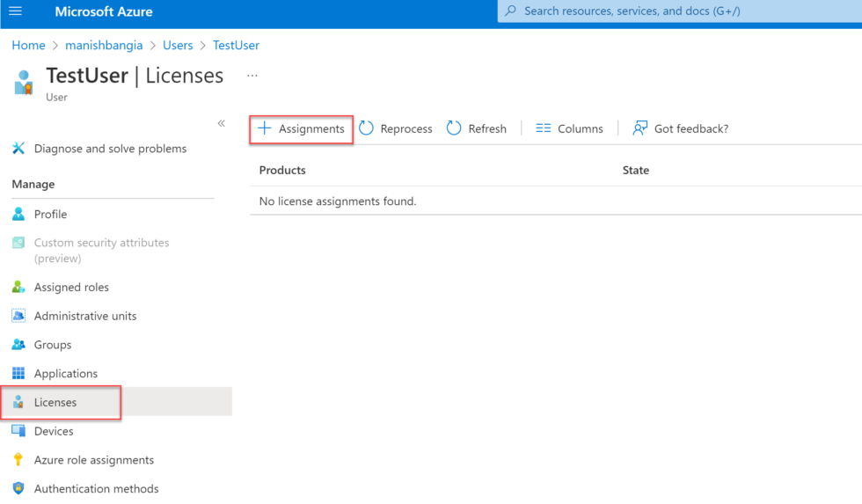Open manishbangia breadcrumb link

tap(104, 45)
